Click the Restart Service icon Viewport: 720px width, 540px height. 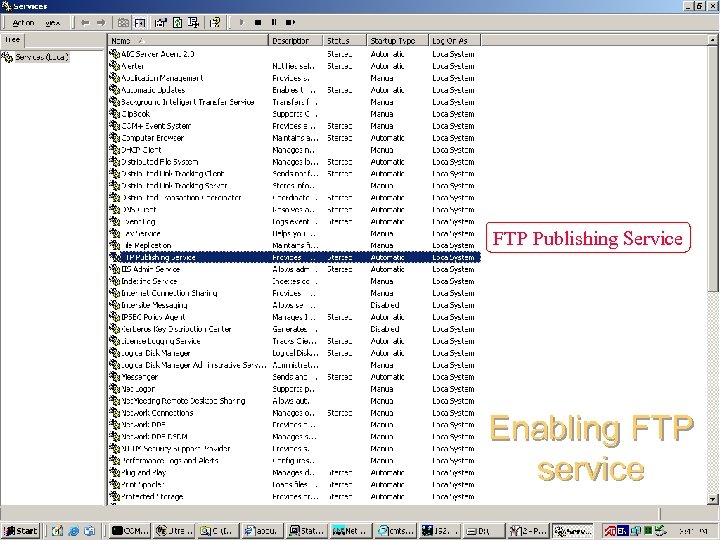[x=290, y=22]
